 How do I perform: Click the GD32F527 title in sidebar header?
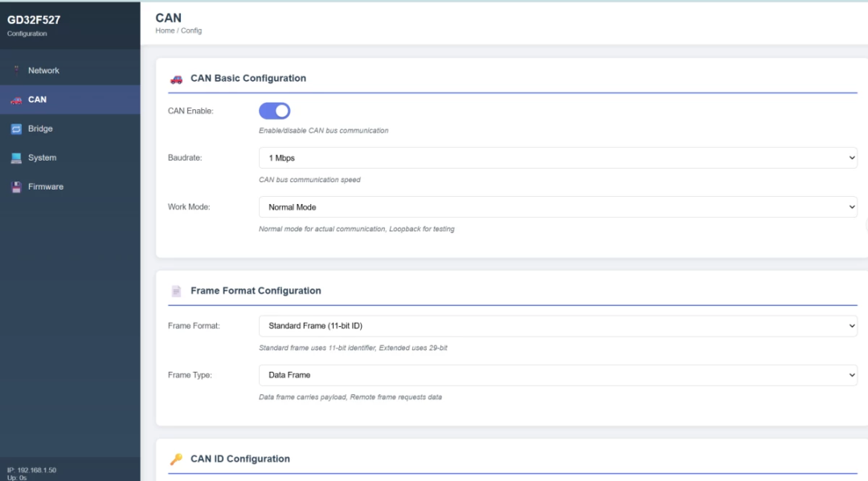[x=34, y=20]
